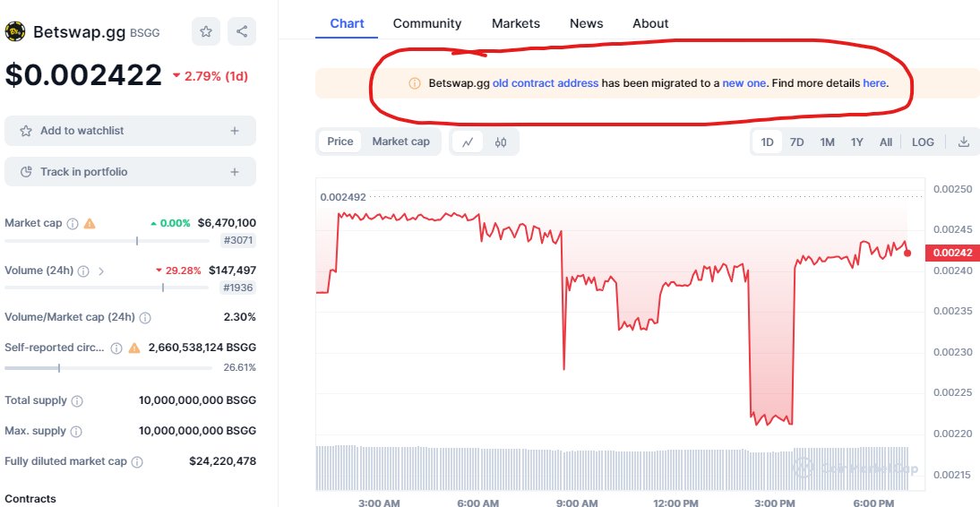Click the Market cap info icon
980x507 pixels.
coord(73,224)
